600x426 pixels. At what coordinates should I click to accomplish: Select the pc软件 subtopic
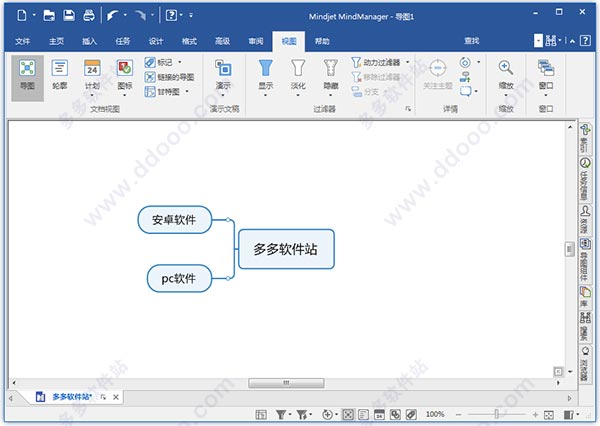(x=179, y=278)
